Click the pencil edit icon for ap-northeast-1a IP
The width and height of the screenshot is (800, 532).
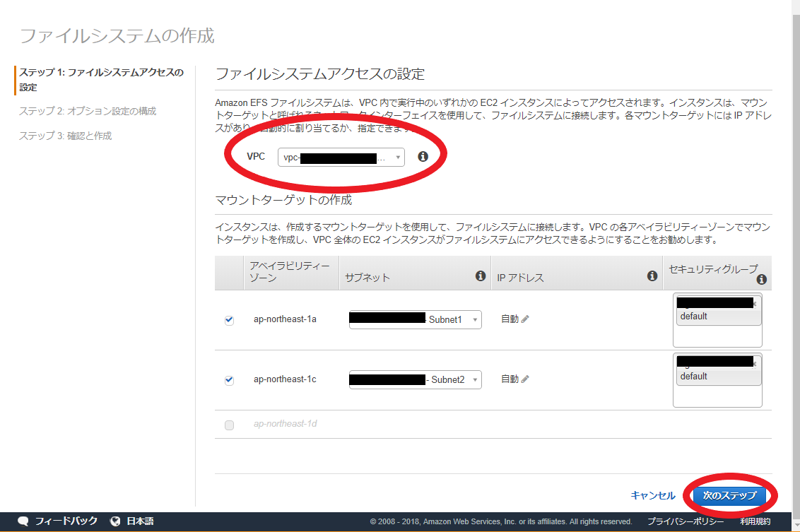(525, 319)
